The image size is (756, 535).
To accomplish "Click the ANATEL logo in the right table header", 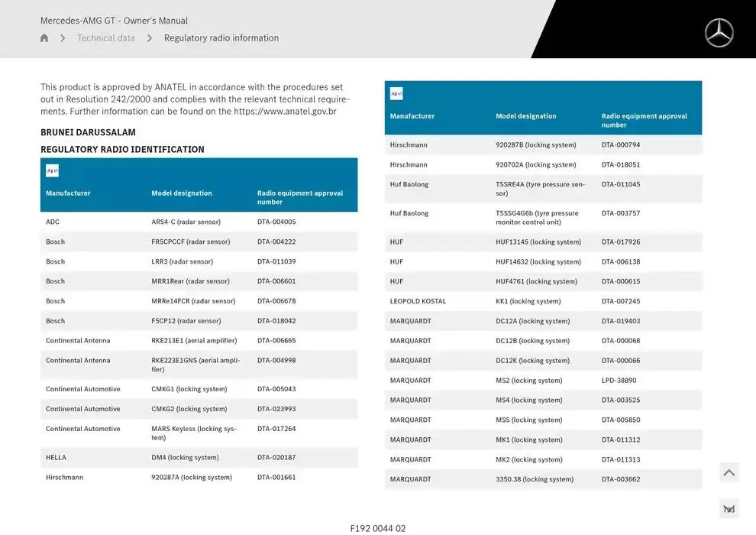I will coord(396,94).
